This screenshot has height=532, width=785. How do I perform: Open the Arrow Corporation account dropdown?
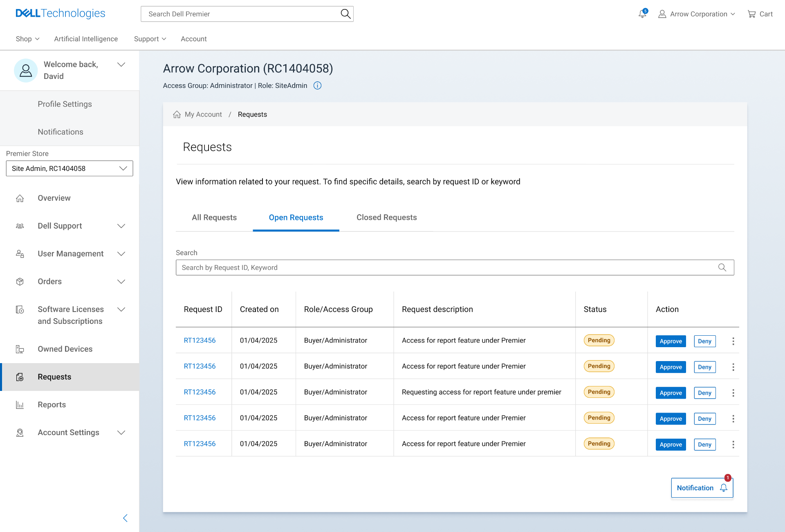click(697, 14)
